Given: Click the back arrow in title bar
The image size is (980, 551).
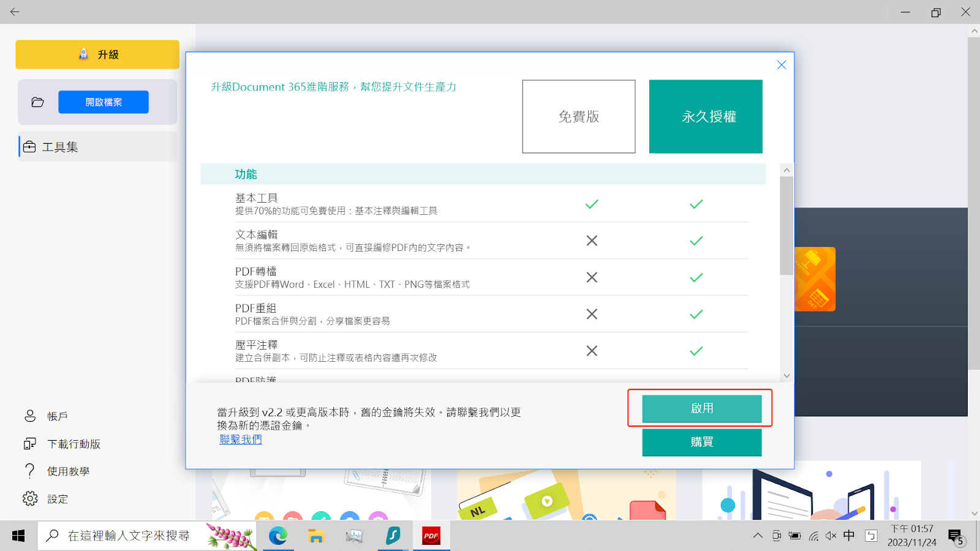Looking at the screenshot, I should [x=15, y=12].
